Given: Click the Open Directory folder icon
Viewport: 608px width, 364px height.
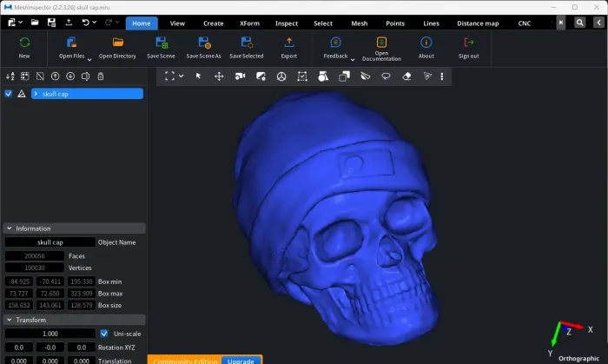Looking at the screenshot, I should click(117, 43).
